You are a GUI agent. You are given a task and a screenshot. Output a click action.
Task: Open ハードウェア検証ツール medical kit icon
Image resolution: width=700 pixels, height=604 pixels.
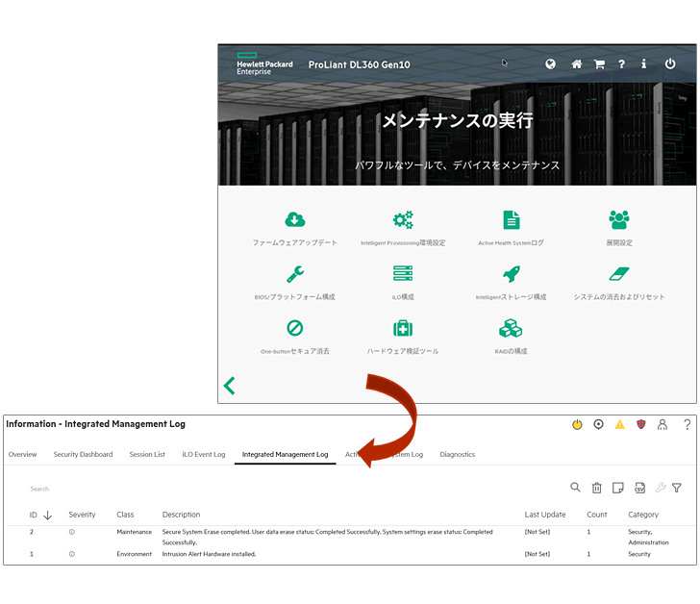point(403,328)
